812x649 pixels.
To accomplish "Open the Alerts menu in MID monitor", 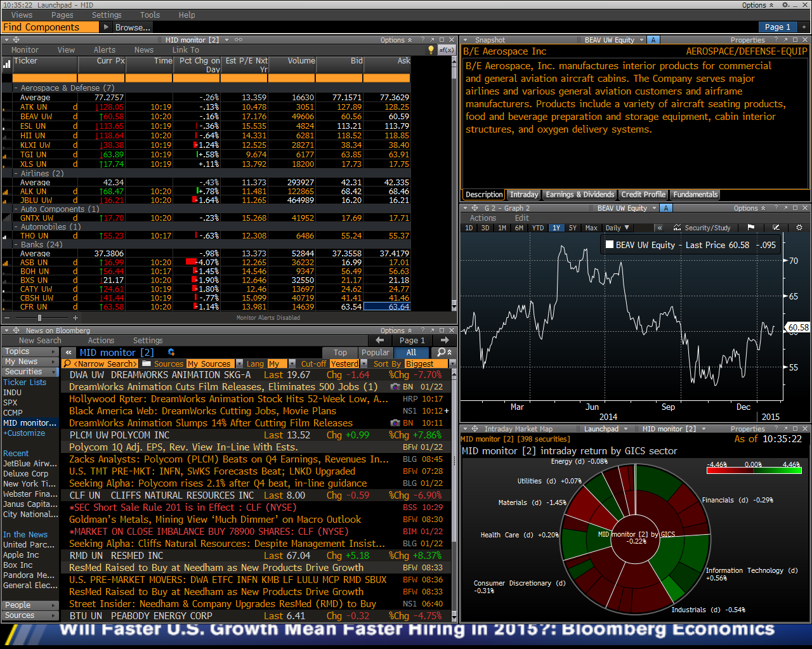I will [x=105, y=50].
